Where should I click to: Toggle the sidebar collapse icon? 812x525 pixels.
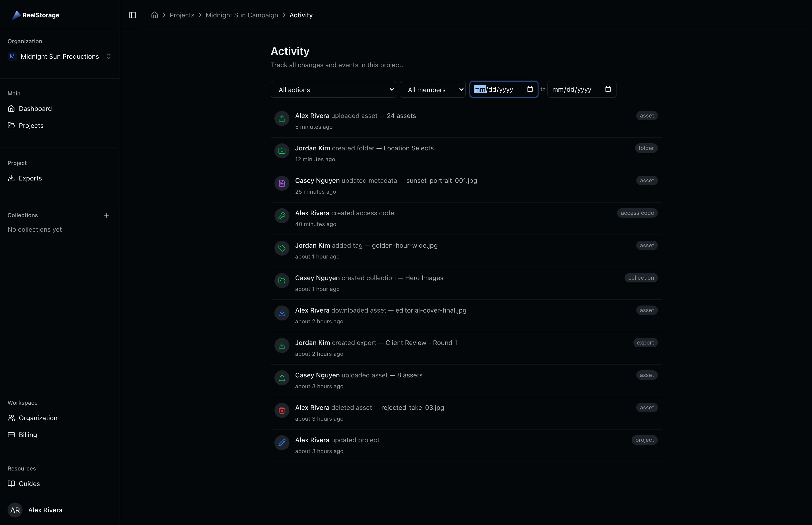(x=132, y=15)
